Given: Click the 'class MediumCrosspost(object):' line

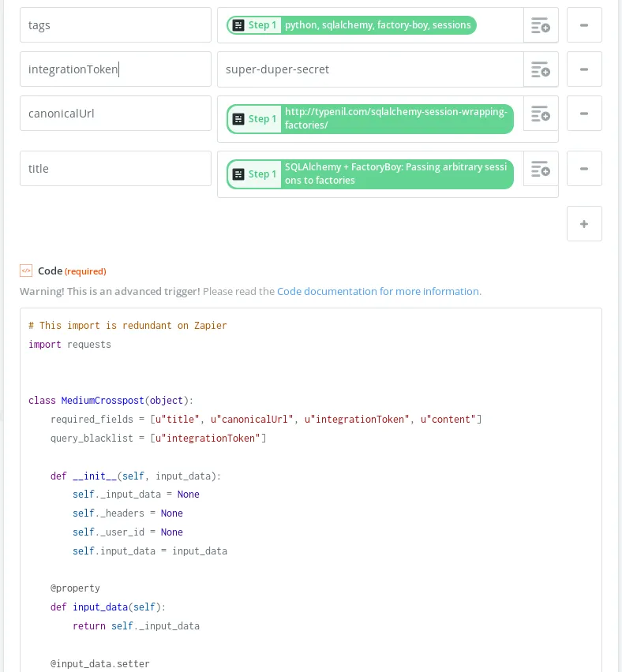Looking at the screenshot, I should tap(111, 401).
